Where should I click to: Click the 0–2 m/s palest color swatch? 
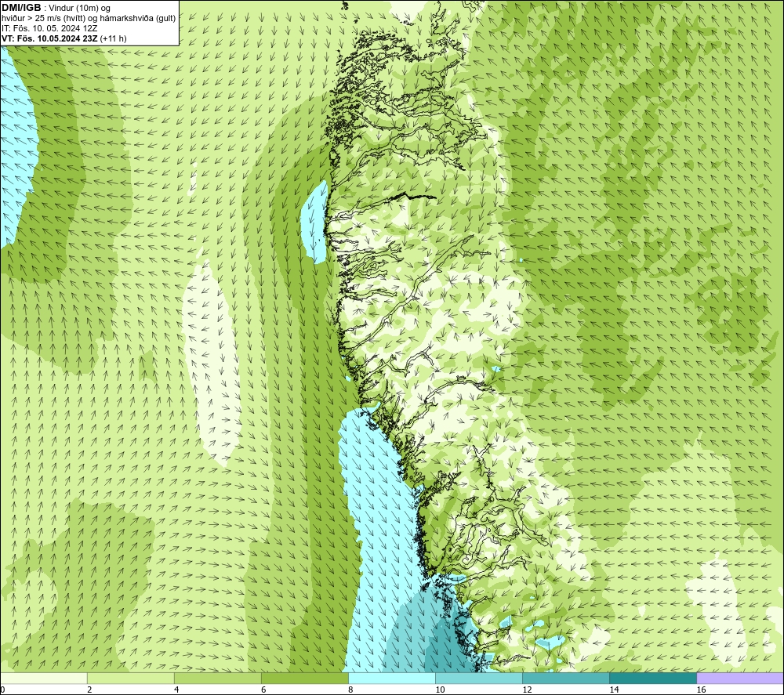pyautogui.click(x=44, y=678)
